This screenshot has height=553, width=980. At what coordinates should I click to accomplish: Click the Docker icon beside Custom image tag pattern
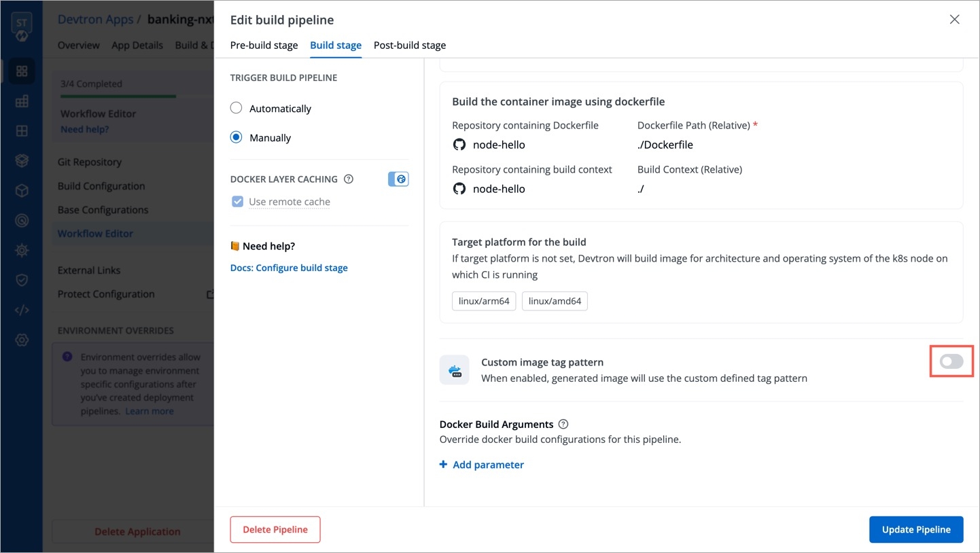click(x=454, y=370)
